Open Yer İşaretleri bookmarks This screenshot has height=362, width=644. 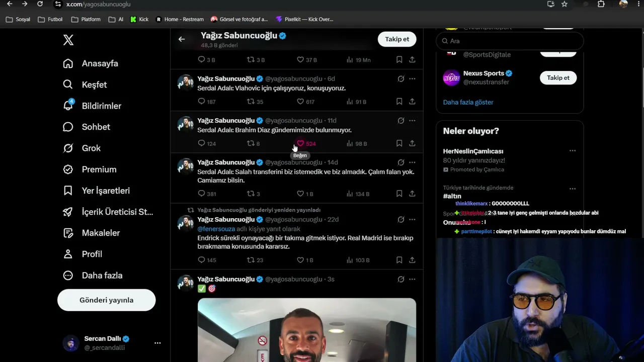click(x=97, y=191)
